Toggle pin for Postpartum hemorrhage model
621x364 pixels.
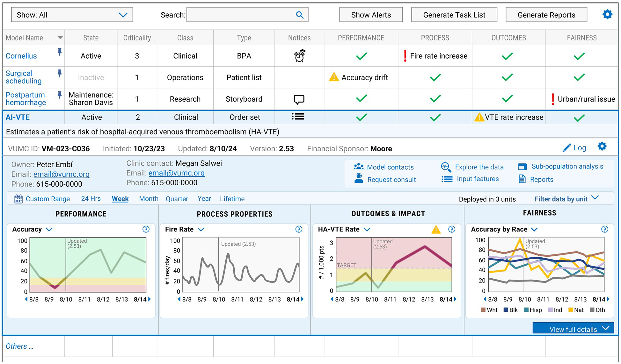click(59, 95)
